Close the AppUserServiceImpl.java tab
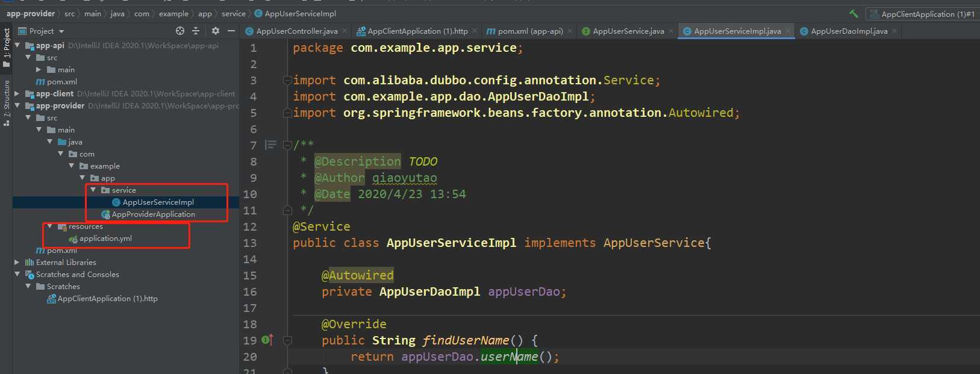The width and height of the screenshot is (980, 374). point(787,31)
